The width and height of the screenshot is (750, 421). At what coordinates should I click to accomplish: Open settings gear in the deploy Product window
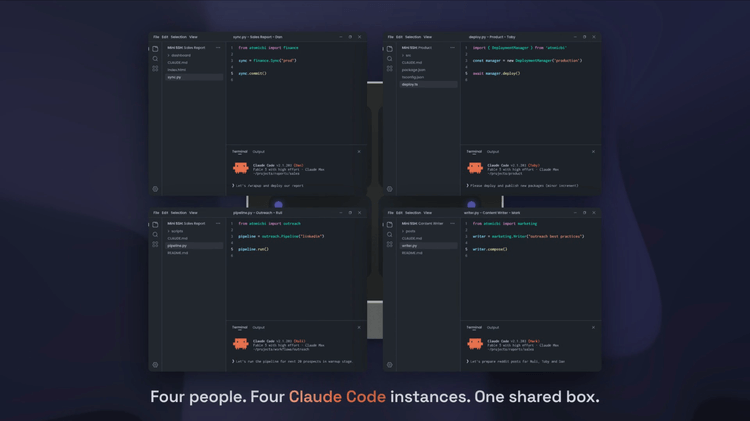coord(389,189)
